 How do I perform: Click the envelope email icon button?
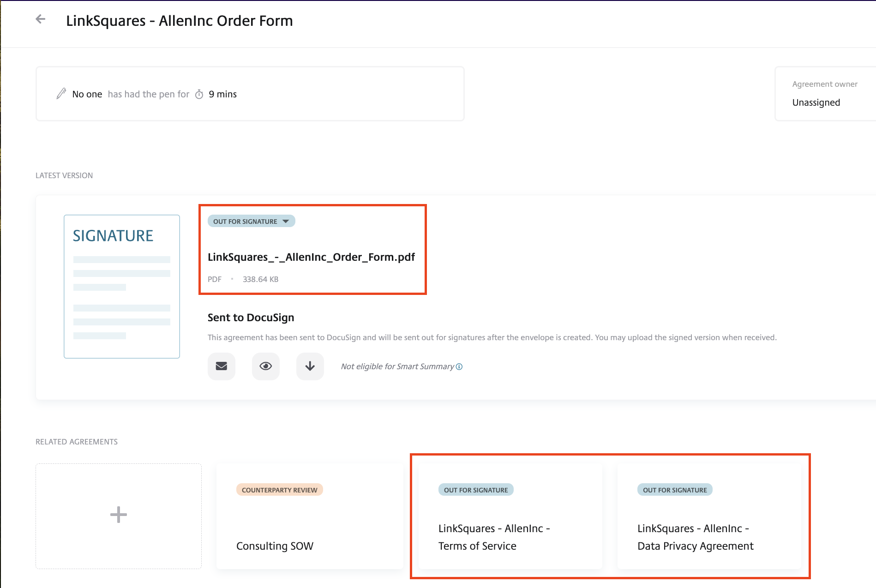tap(222, 366)
